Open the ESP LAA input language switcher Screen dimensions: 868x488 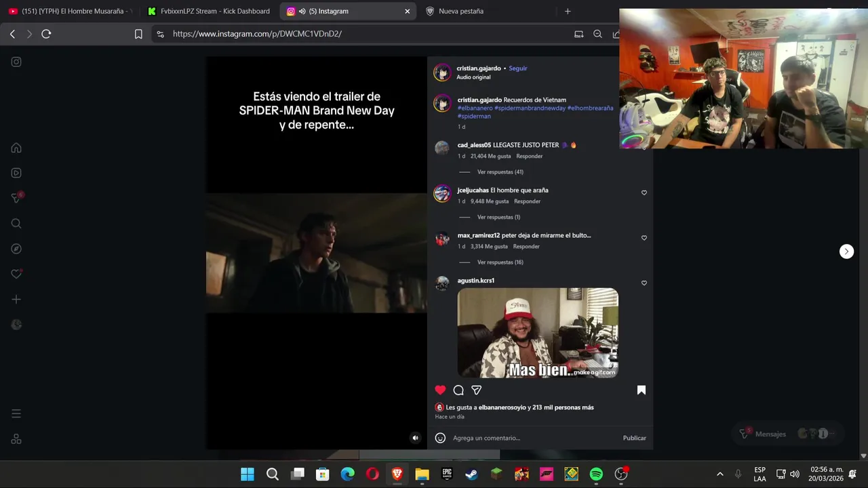pos(759,474)
